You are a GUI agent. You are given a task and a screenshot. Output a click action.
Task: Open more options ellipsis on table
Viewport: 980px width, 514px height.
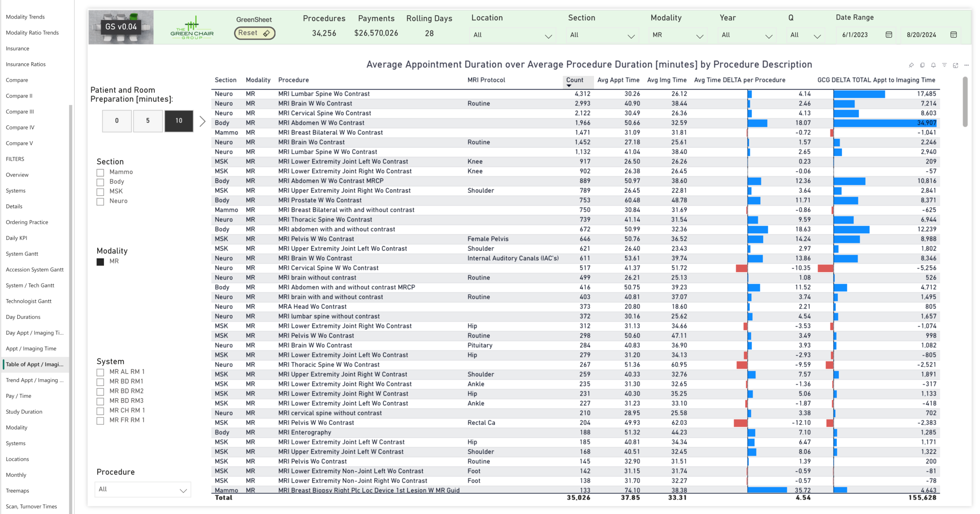pos(966,65)
